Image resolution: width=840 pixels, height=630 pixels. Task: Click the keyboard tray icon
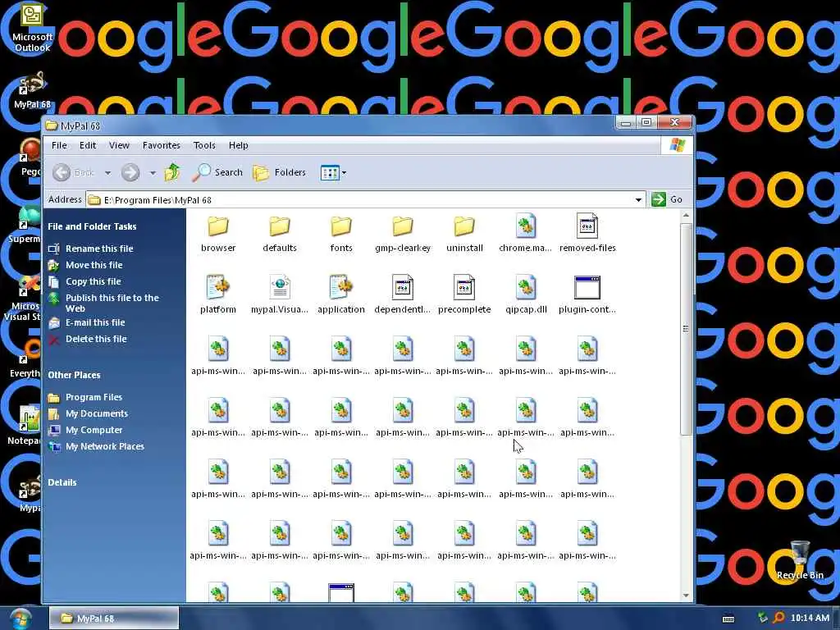coord(728,619)
